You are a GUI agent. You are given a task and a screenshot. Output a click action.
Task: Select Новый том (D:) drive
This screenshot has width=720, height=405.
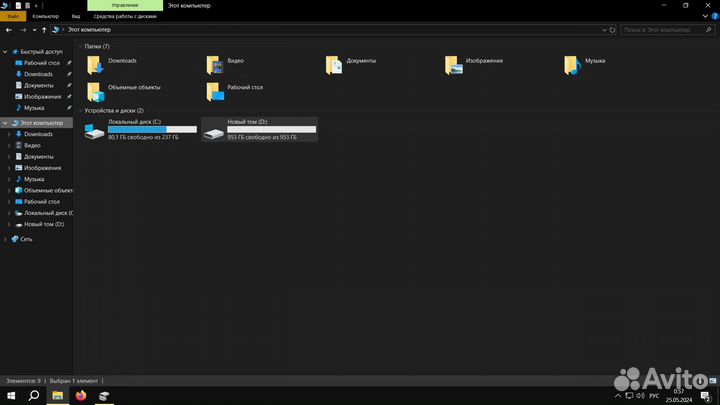tap(259, 128)
